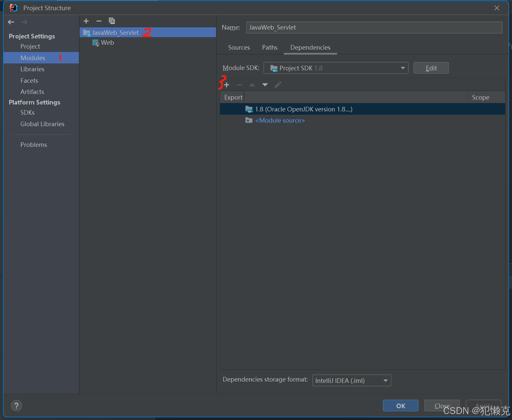512x420 pixels.
Task: Open help with the question mark icon
Action: pos(16,406)
